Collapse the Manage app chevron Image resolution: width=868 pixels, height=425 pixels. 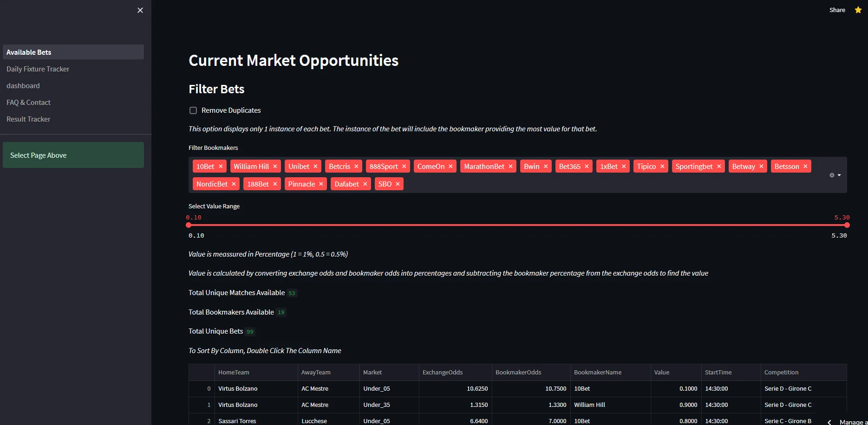pos(829,422)
